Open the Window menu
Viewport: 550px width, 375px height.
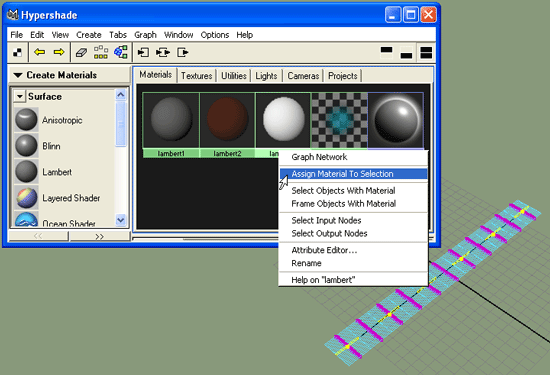(179, 35)
